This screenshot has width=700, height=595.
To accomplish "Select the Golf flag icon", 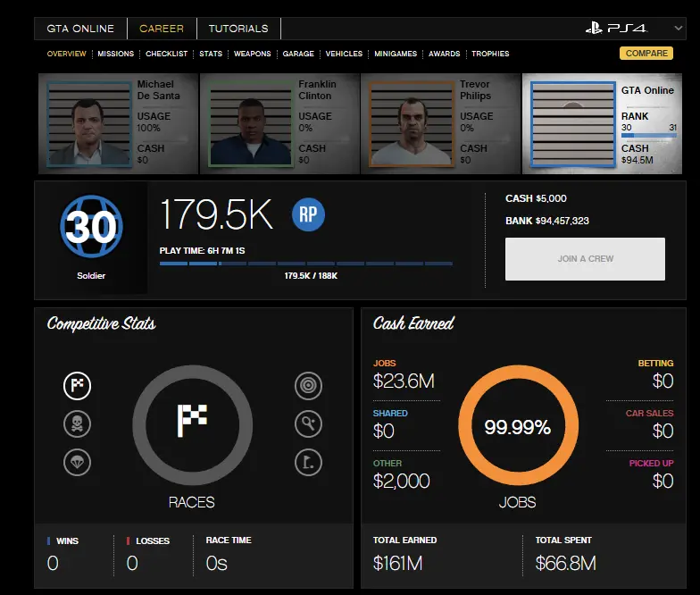I will [x=308, y=462].
